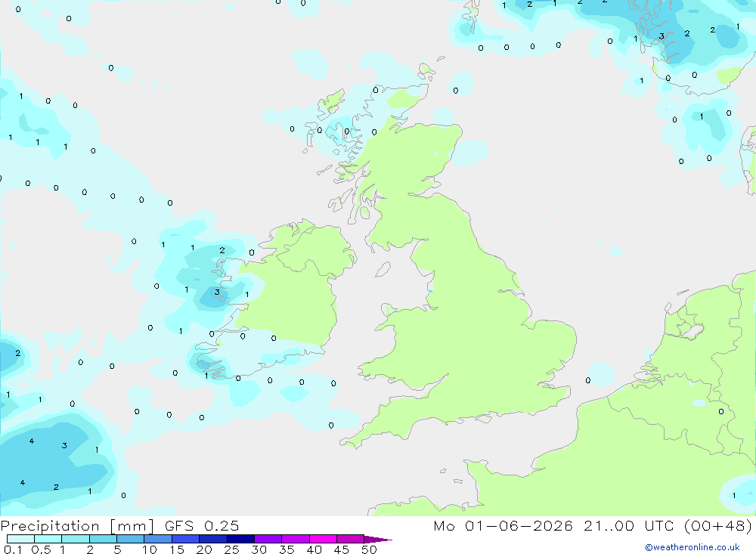756x554 pixels.
Task: Pick the 45–50 mm legend swatch
Action: [x=351, y=539]
